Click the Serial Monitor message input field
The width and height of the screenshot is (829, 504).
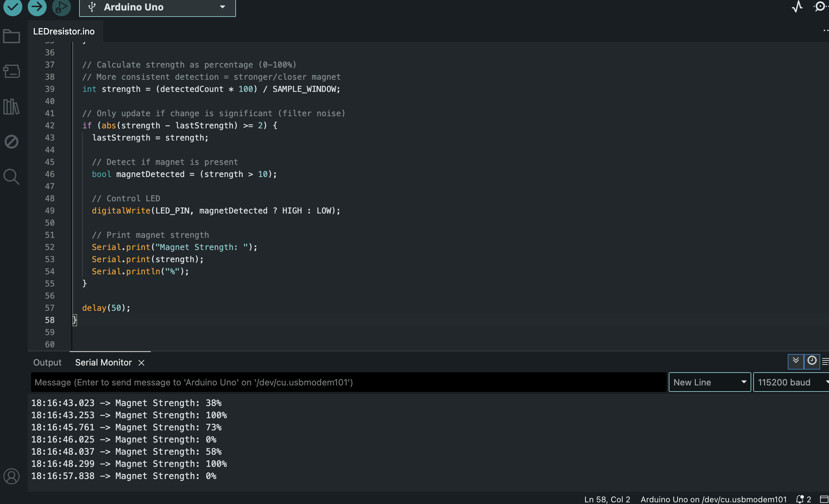[x=338, y=382]
